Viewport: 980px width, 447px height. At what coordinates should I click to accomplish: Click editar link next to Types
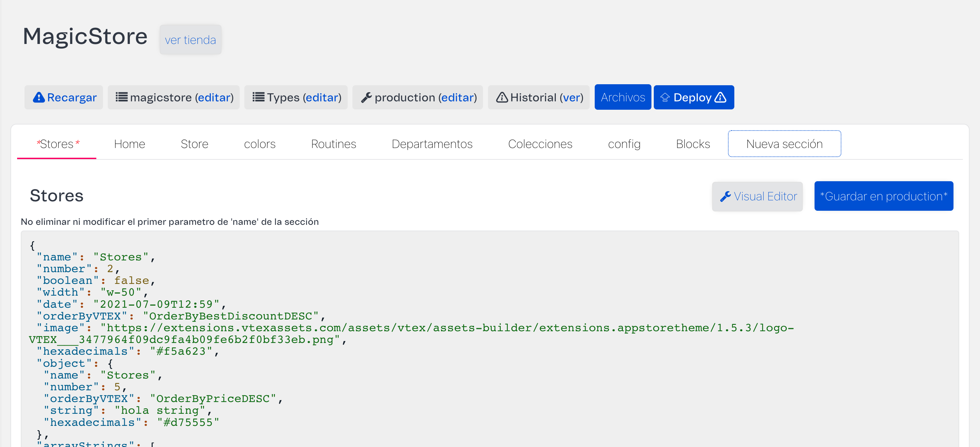[x=322, y=97]
